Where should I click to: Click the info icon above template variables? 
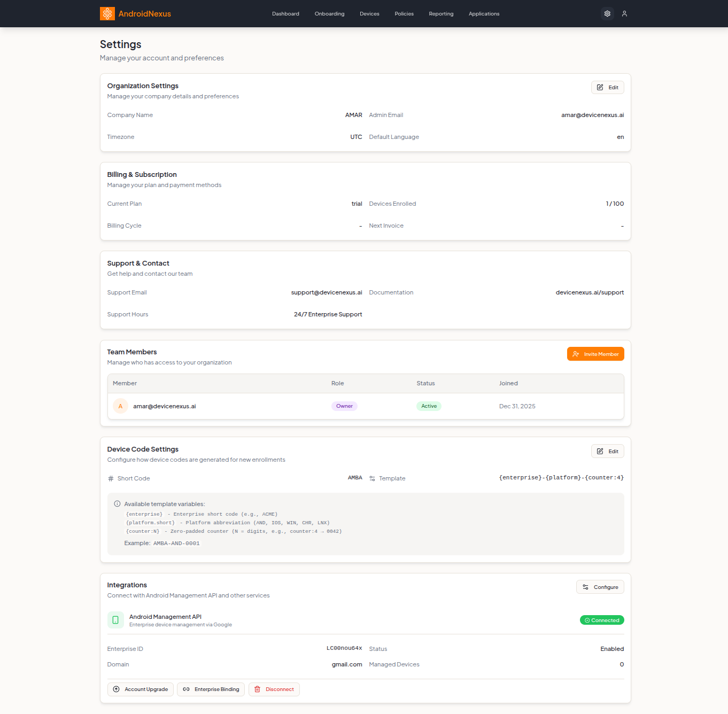click(x=117, y=503)
